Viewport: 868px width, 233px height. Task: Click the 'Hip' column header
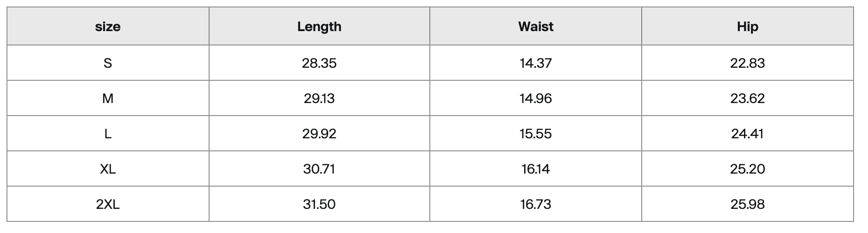747,26
